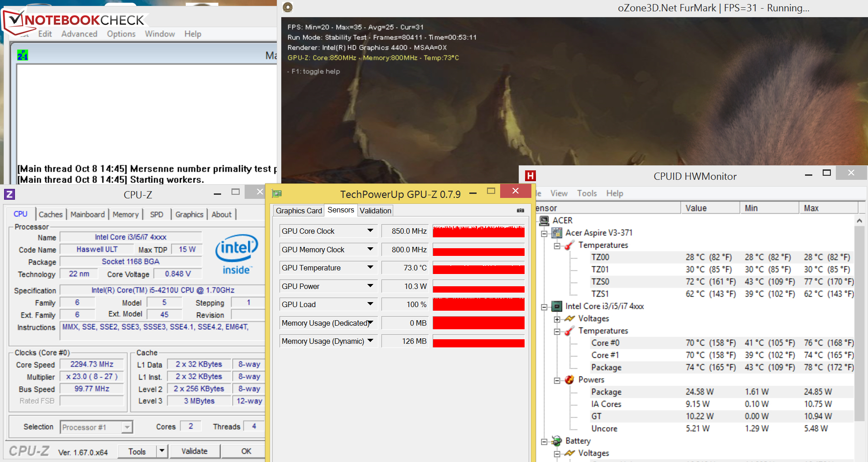The height and width of the screenshot is (462, 868).
Task: Open the GPU Temperature sensor dropdown
Action: pyautogui.click(x=370, y=267)
